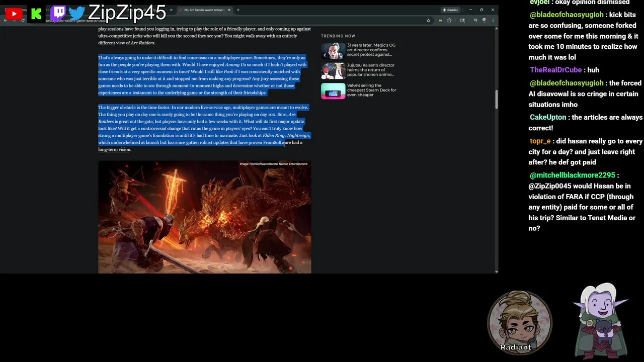Viewport: 644px width, 362px height.
Task: Maximize or restore the browser window
Action: [x=481, y=10]
